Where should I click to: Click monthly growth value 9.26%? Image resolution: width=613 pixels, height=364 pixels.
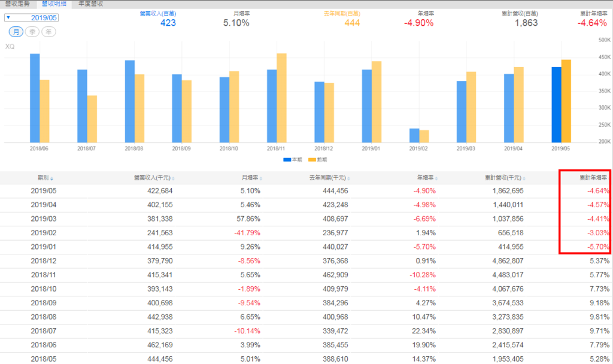pyautogui.click(x=251, y=247)
